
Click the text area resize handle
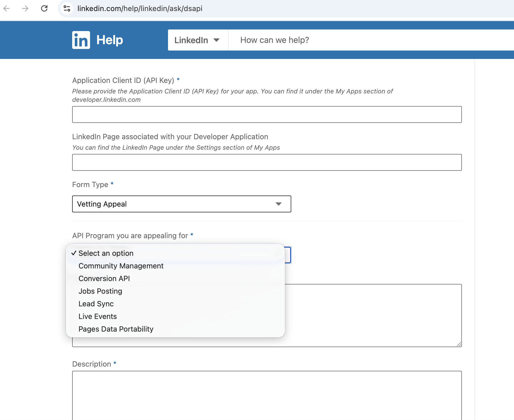click(459, 344)
